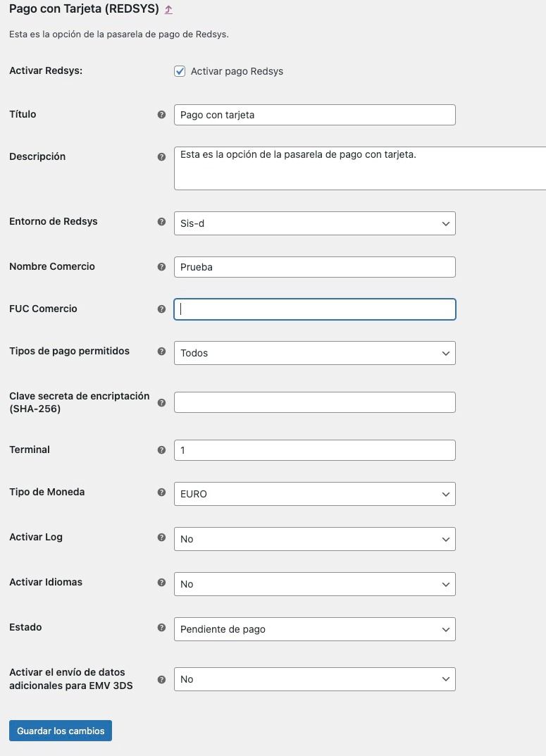This screenshot has width=546, height=756.
Task: Open the Entorno de Redsys dropdown
Action: pos(315,223)
